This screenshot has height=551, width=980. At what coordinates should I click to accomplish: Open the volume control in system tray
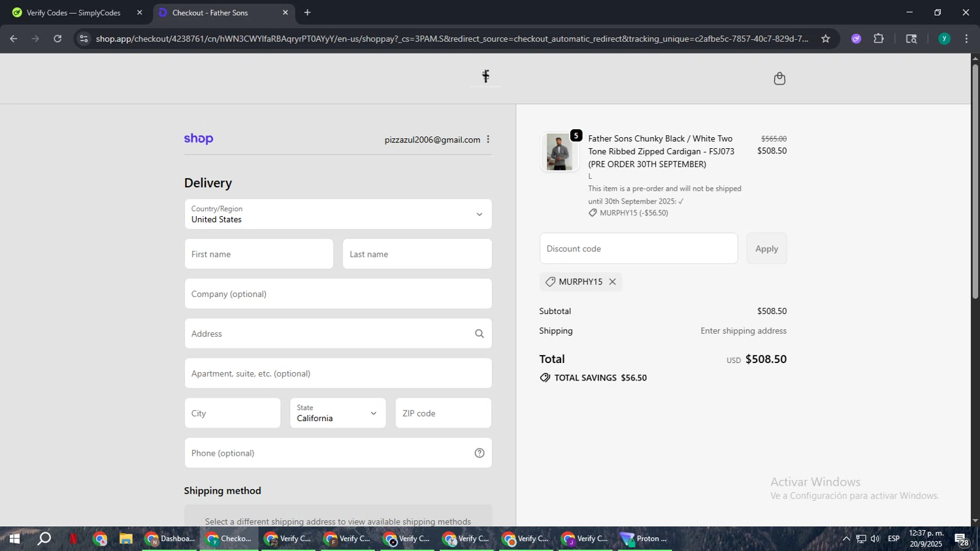[875, 539]
